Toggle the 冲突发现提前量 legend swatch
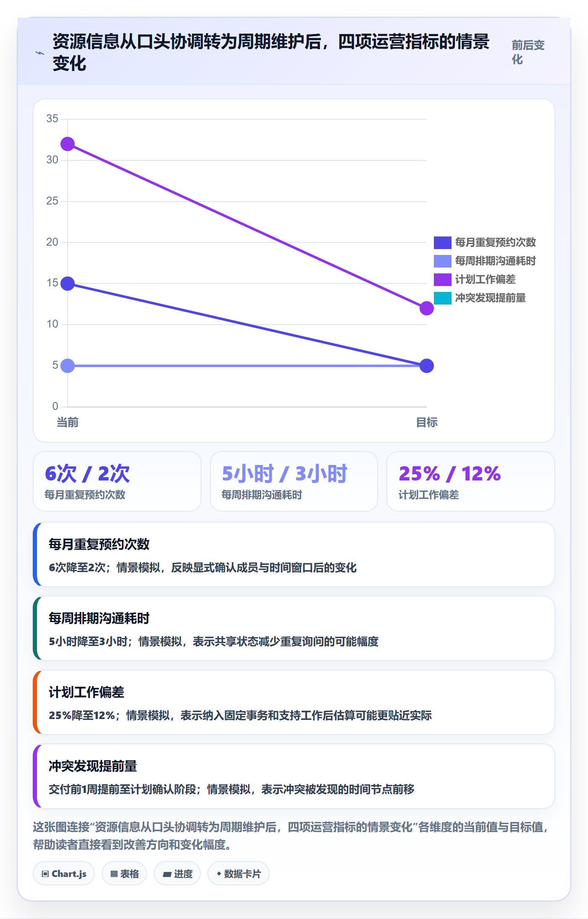The height and width of the screenshot is (919, 588). click(442, 298)
